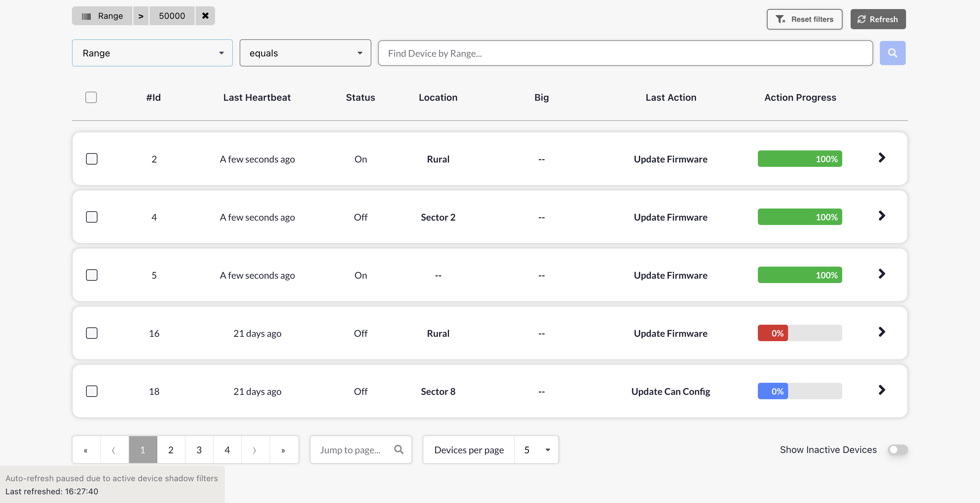
Task: Check the select-all header checkbox
Action: click(91, 97)
